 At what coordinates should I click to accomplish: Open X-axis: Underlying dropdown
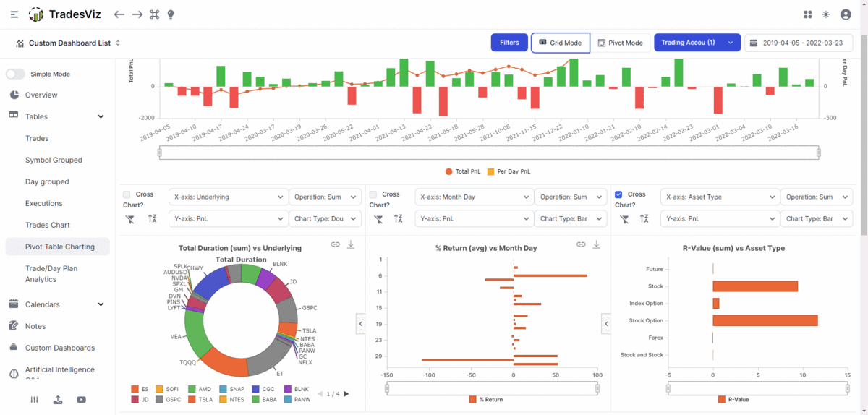tap(228, 197)
